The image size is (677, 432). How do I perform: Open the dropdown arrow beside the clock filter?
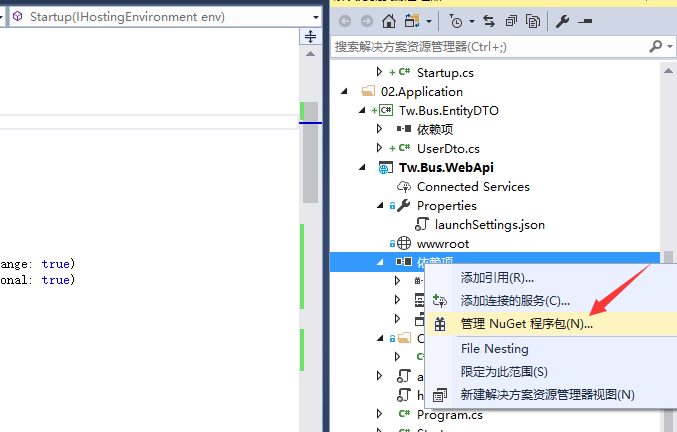pos(471,21)
